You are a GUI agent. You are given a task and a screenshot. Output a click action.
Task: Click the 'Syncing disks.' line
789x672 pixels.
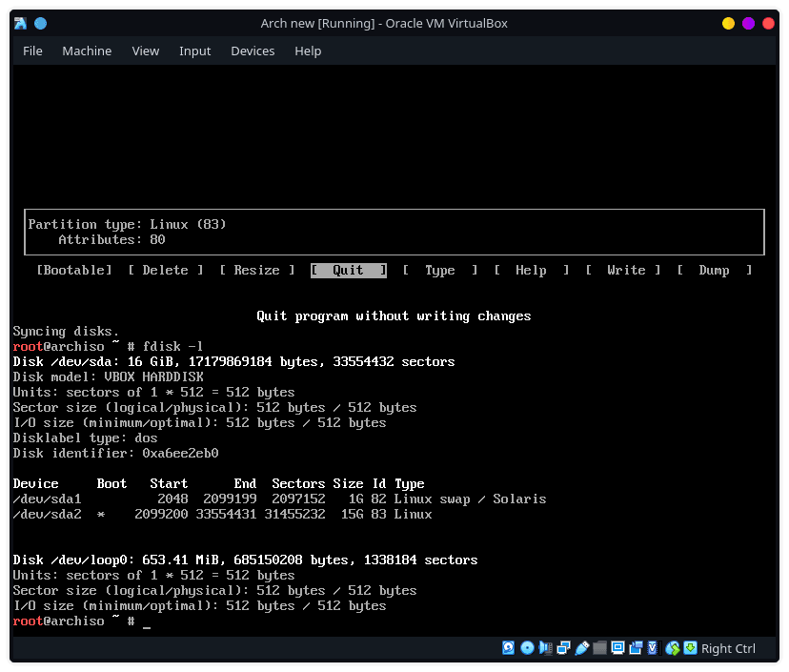[66, 331]
